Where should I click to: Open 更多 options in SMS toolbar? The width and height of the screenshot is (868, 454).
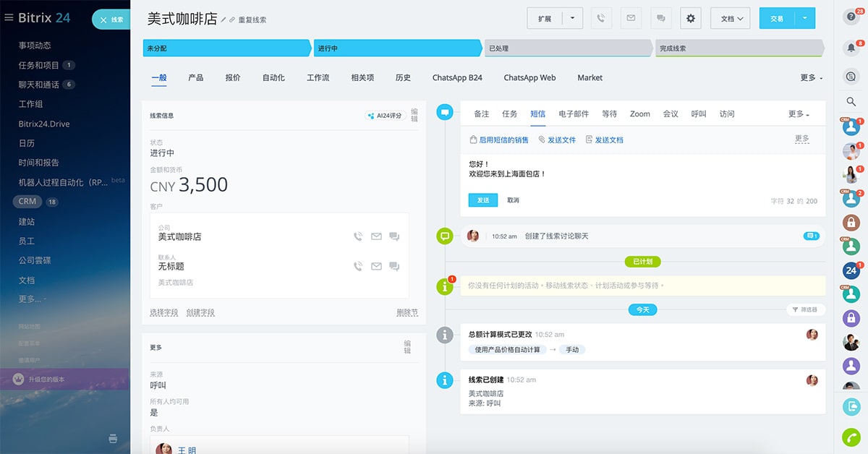point(801,139)
